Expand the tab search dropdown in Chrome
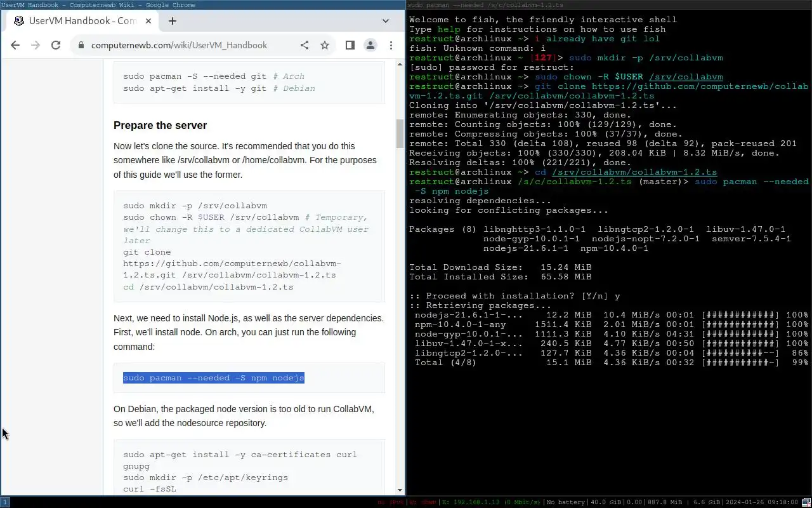Screen dimensions: 812x508 click(x=385, y=21)
